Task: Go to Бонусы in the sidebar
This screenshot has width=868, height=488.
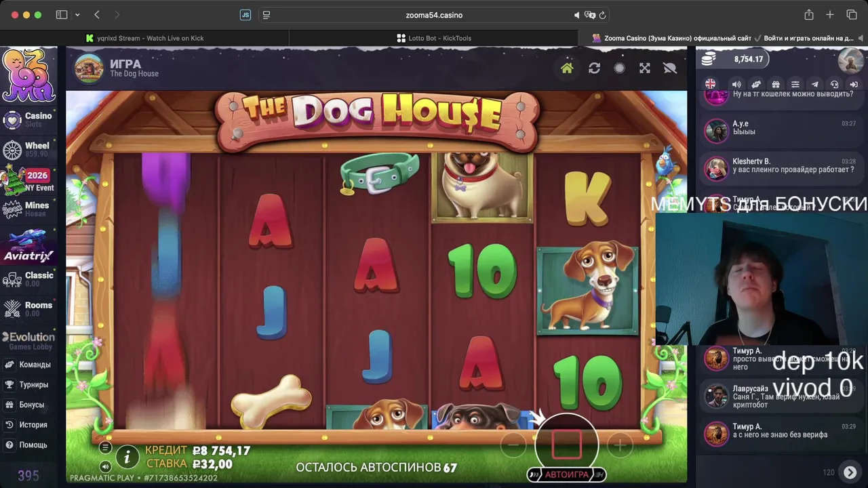Action: 28,405
